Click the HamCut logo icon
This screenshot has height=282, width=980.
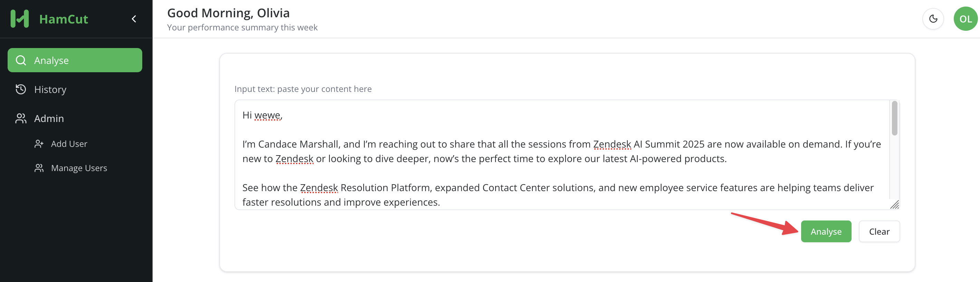(x=20, y=19)
